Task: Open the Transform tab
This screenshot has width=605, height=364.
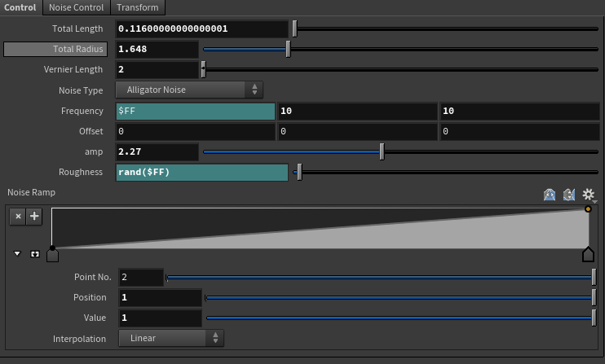Action: (138, 7)
